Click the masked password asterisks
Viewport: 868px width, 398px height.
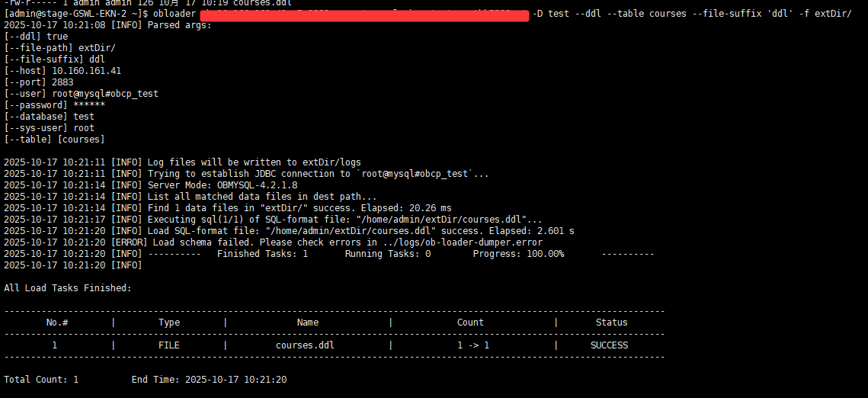(89, 105)
